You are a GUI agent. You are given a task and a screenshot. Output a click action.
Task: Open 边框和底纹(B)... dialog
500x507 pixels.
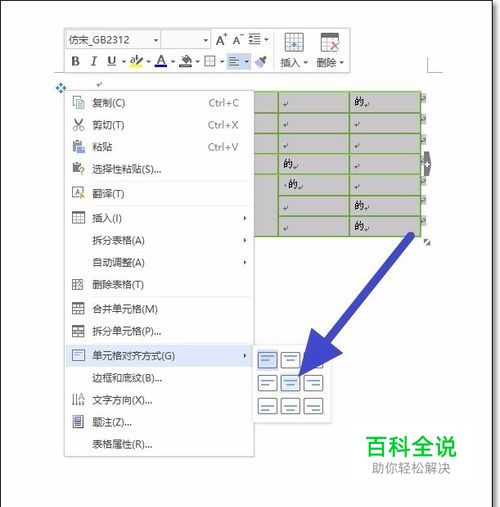tap(159, 378)
